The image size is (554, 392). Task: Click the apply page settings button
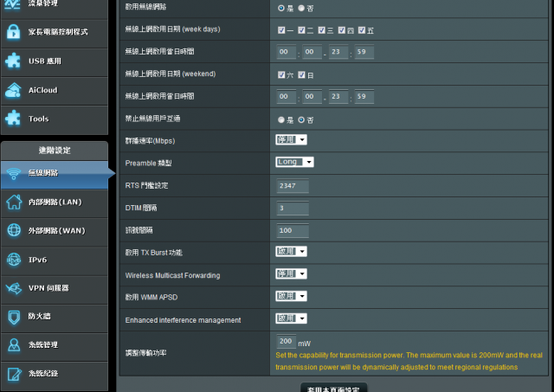(334, 388)
